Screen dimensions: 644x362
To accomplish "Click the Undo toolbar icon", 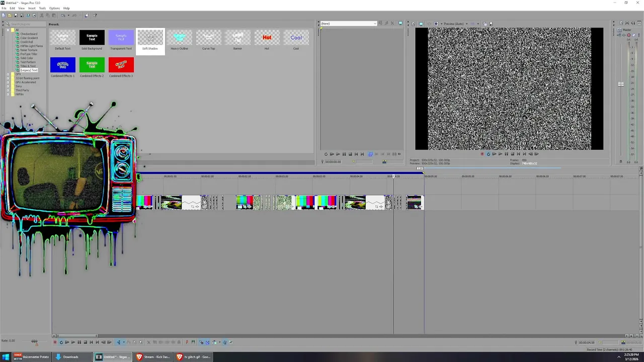I will [63, 15].
